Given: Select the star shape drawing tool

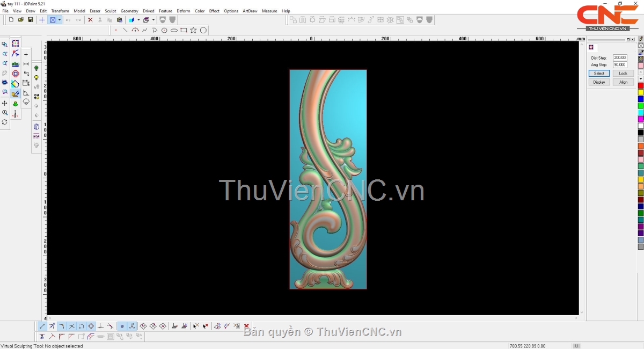Looking at the screenshot, I should pos(193,31).
